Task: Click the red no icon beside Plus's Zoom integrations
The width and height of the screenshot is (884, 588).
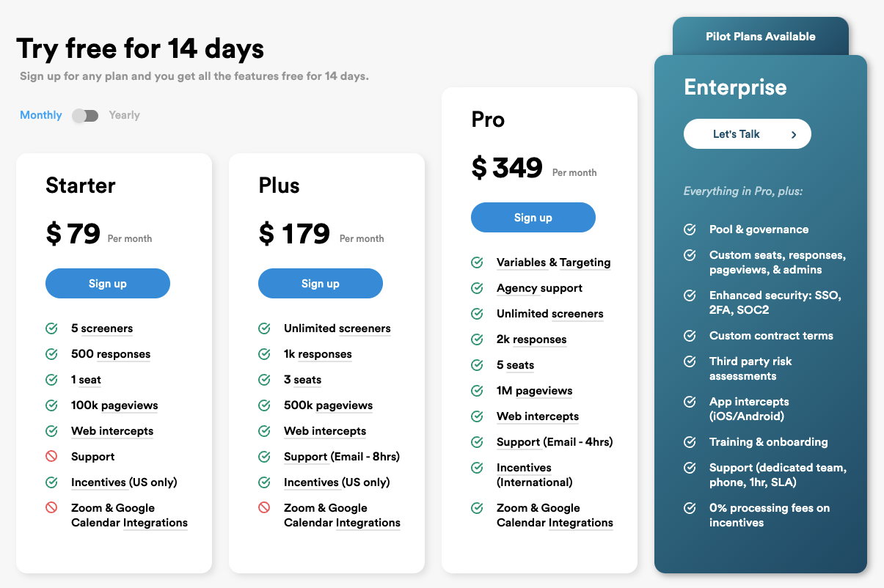Action: point(264,508)
